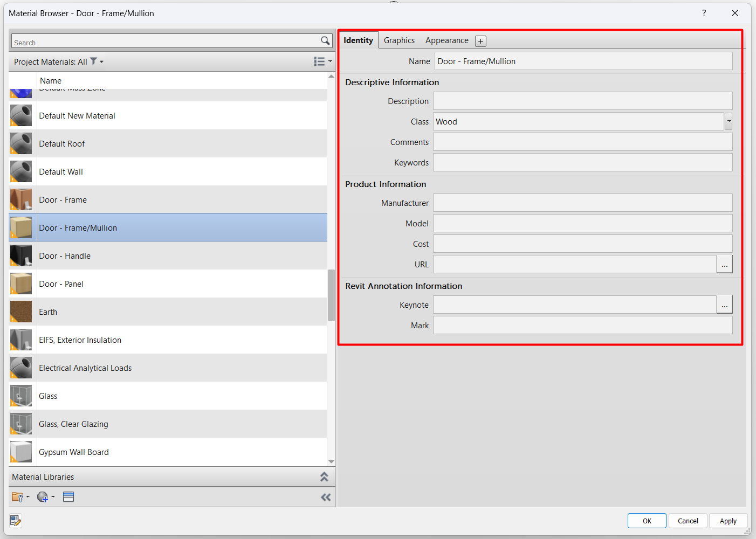Close the Material Browser dialog
The image size is (756, 539).
click(735, 13)
